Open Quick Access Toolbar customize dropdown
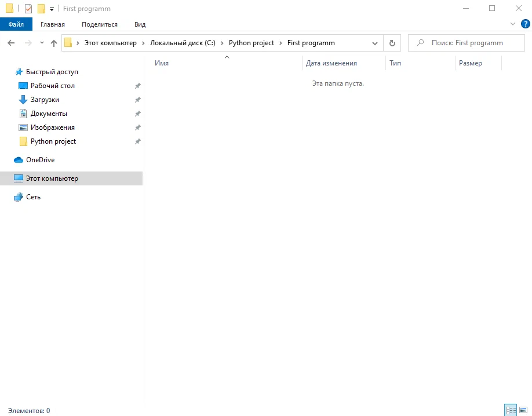Screen dimensions: 532x416 (x=52, y=9)
